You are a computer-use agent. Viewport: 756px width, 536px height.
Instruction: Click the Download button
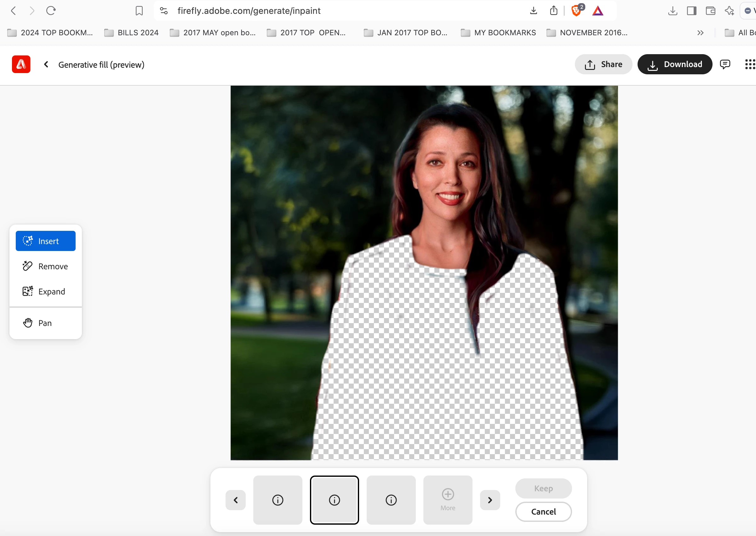coord(674,64)
